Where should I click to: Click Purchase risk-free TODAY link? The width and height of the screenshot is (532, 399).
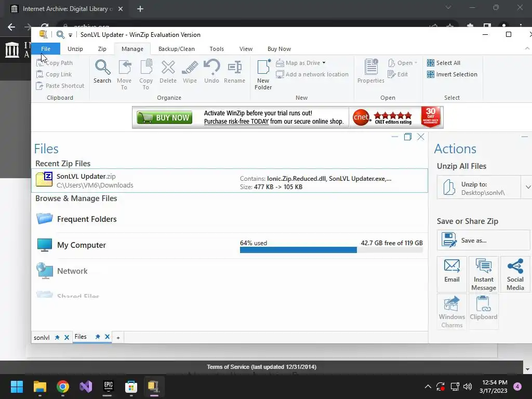point(236,122)
